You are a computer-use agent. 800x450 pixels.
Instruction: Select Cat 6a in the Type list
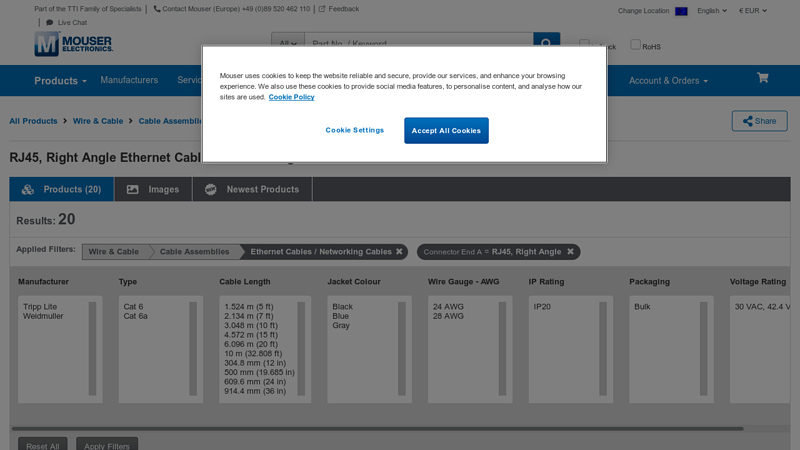pos(135,316)
